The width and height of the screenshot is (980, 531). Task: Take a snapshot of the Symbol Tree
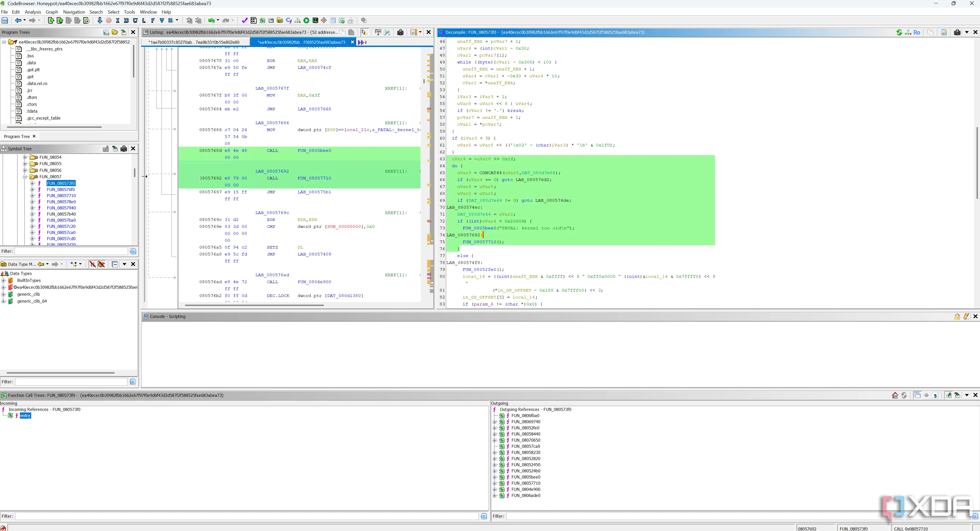pyautogui.click(x=124, y=149)
